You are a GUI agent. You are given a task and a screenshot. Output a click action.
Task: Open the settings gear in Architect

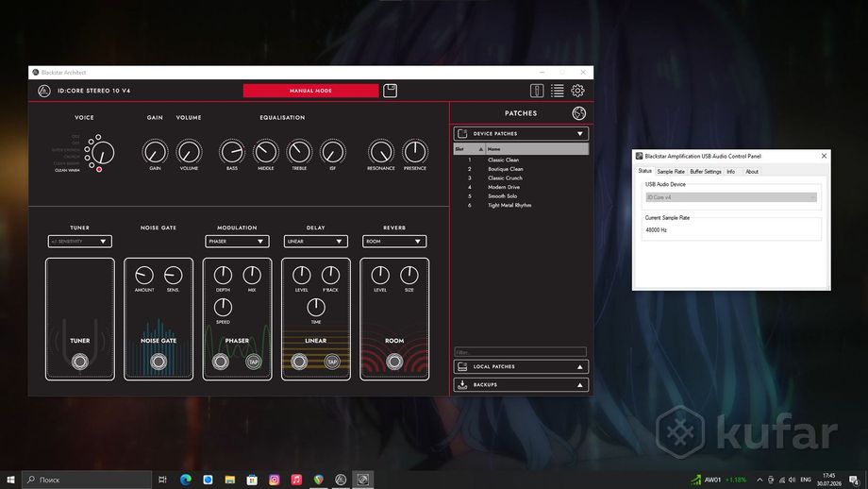[577, 91]
